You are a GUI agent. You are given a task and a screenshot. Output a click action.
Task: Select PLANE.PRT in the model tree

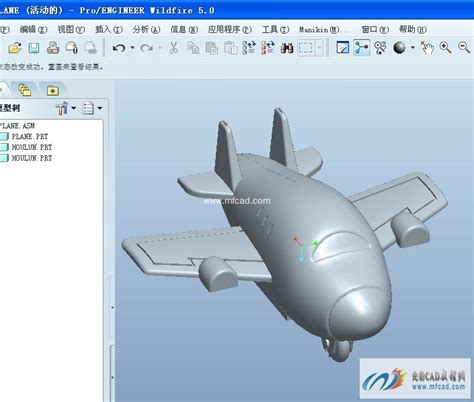tap(30, 136)
